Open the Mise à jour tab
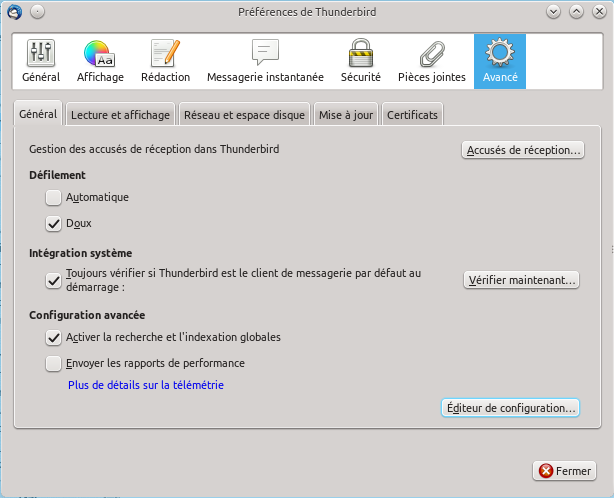The height and width of the screenshot is (498, 614). pyautogui.click(x=346, y=115)
